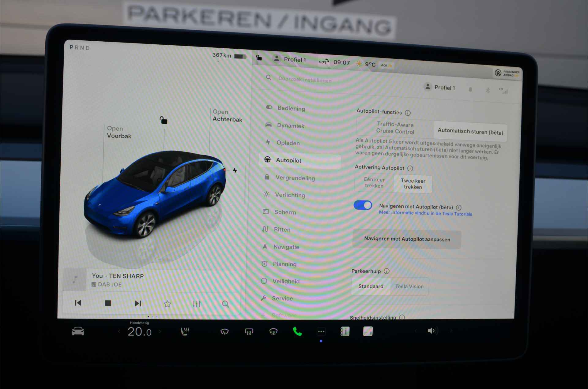
Task: Open the car controls icon in bottom bar
Action: 78,331
